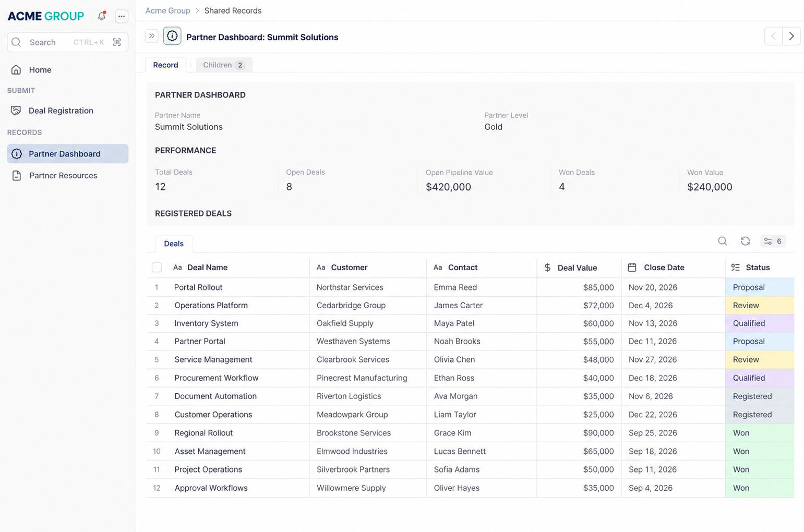Image resolution: width=804 pixels, height=532 pixels.
Task: Click the dollar icon in Deal Value header
Action: [547, 268]
